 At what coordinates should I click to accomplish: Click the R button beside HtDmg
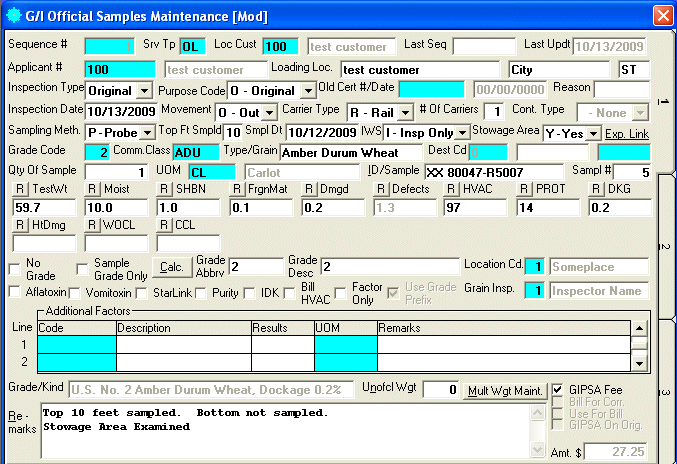tap(20, 225)
